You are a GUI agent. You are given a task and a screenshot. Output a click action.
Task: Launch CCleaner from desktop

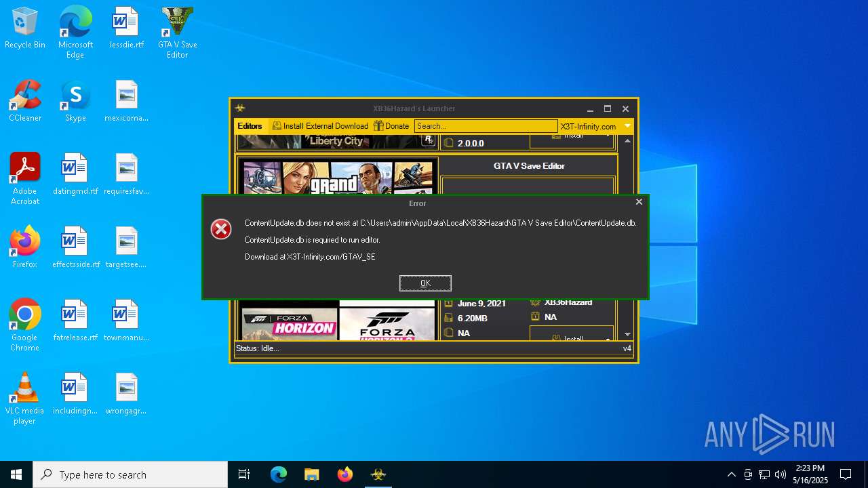coord(25,102)
